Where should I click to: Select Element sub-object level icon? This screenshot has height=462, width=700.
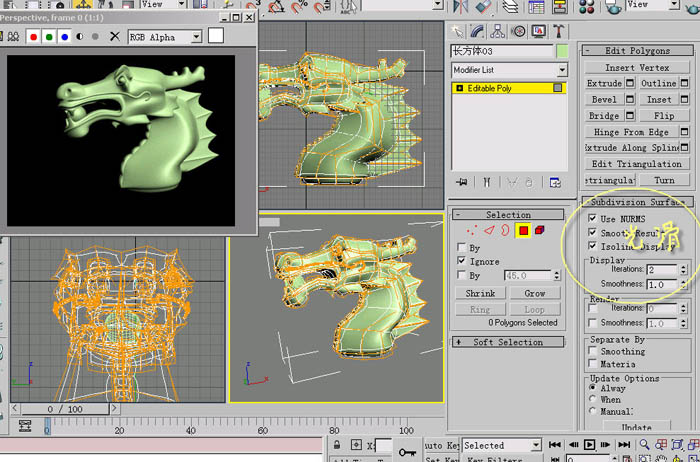click(539, 230)
